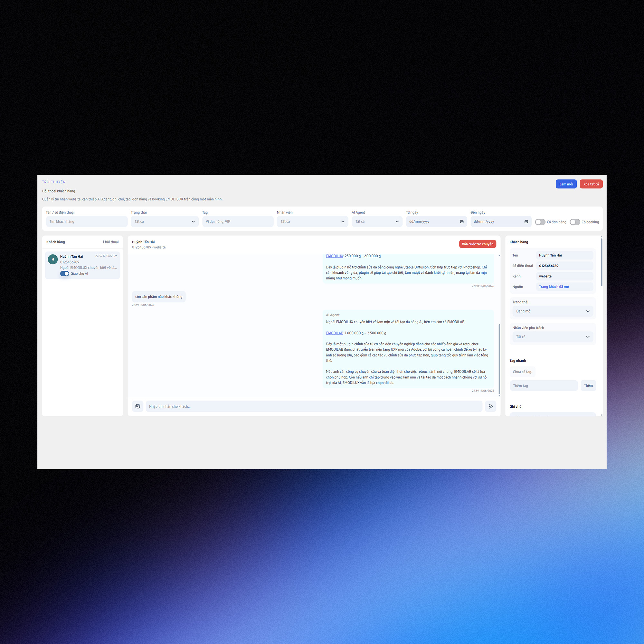
Task: Open the Trạng thái filter dropdown
Action: click(x=165, y=222)
